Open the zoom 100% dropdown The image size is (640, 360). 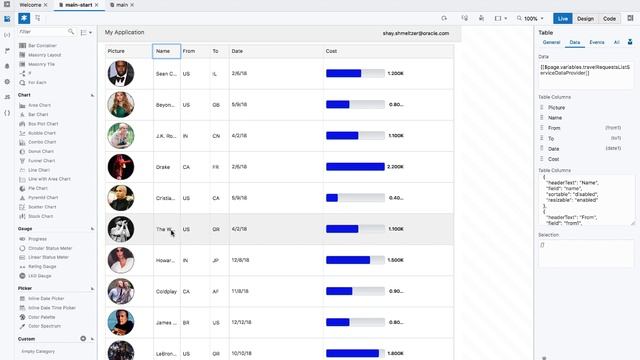[x=530, y=19]
